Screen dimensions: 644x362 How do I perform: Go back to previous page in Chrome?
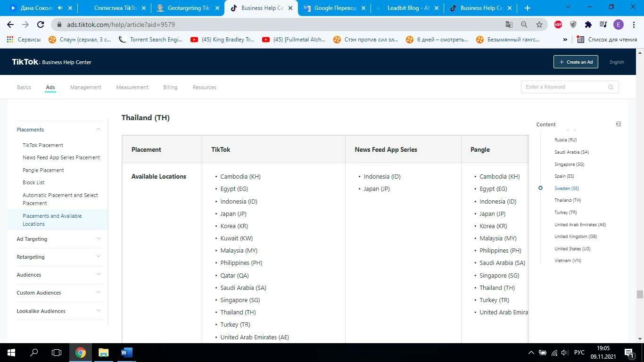(x=10, y=25)
